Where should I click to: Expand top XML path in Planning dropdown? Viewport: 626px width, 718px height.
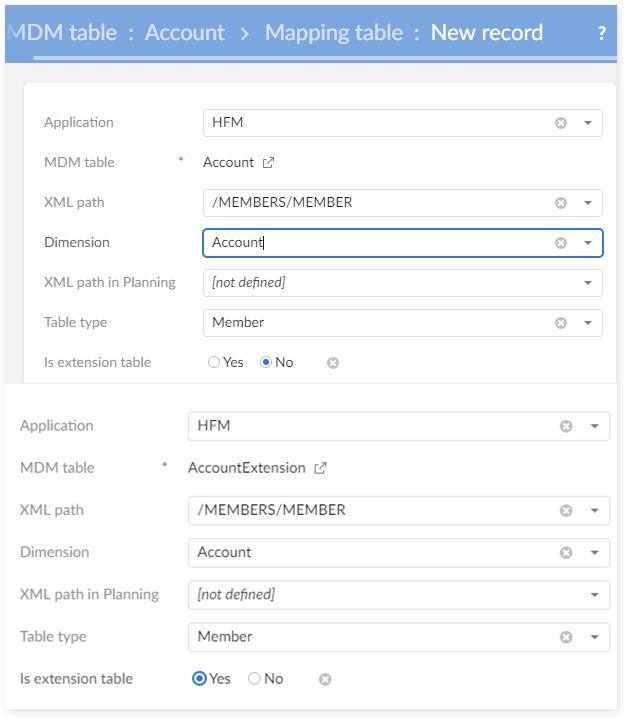(x=588, y=283)
